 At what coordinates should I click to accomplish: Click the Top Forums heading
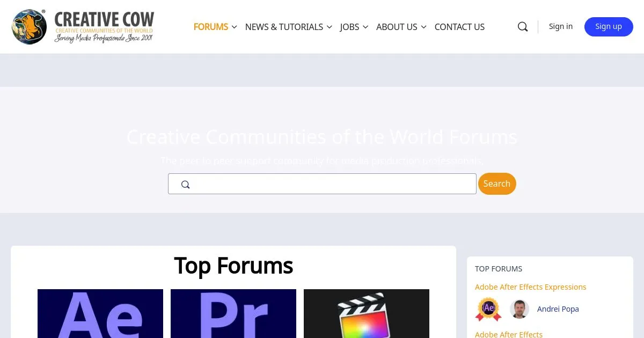[x=233, y=266]
